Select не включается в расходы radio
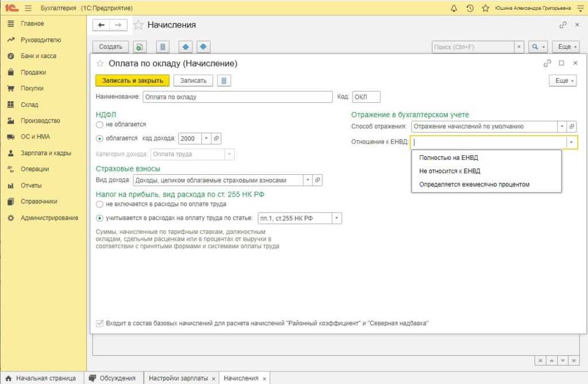Screen dimensions: 588x384 point(99,204)
